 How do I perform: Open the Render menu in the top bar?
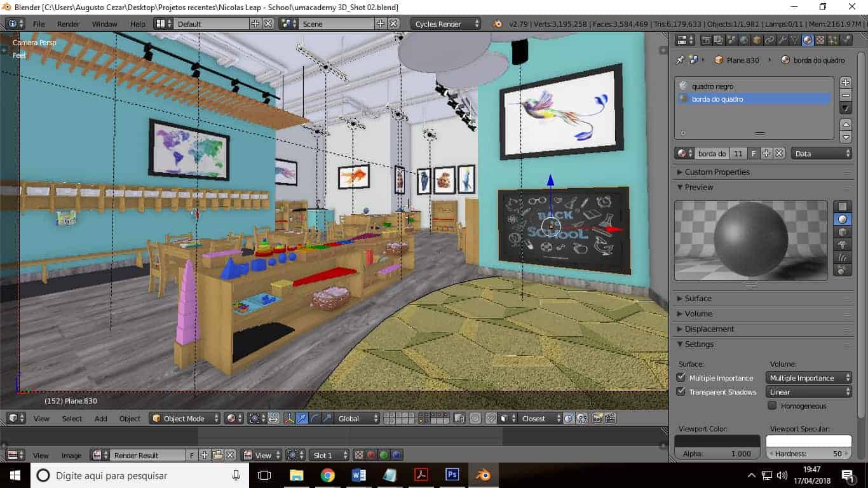[68, 24]
